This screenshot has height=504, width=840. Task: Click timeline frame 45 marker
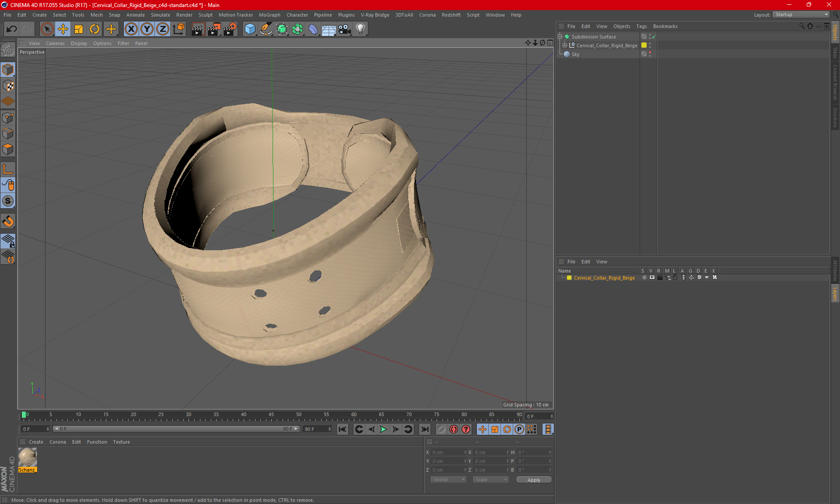coord(271,415)
